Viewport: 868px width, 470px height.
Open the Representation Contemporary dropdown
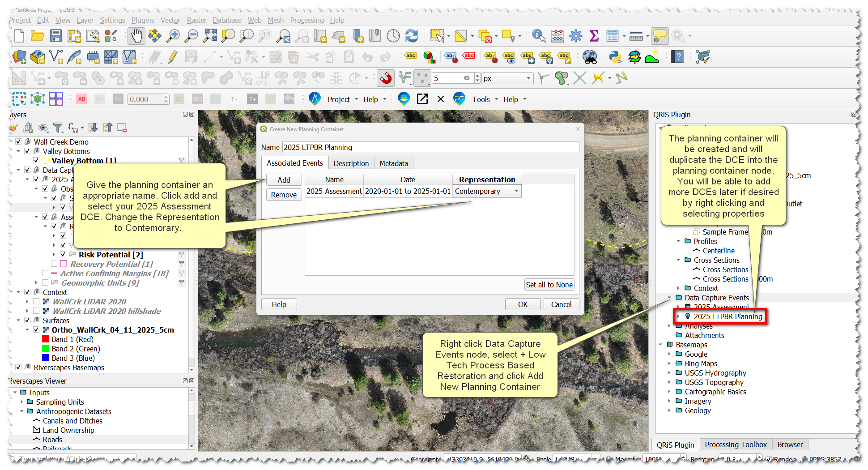[x=487, y=192]
